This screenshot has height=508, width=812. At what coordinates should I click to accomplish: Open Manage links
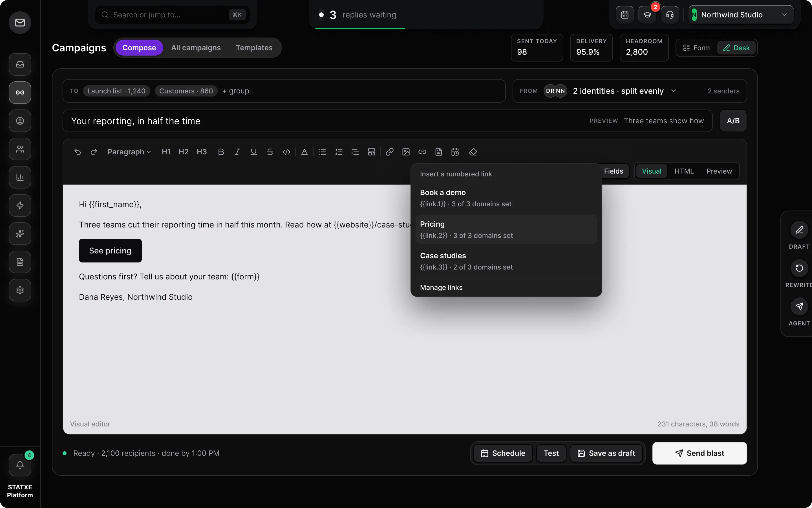[x=506, y=287]
